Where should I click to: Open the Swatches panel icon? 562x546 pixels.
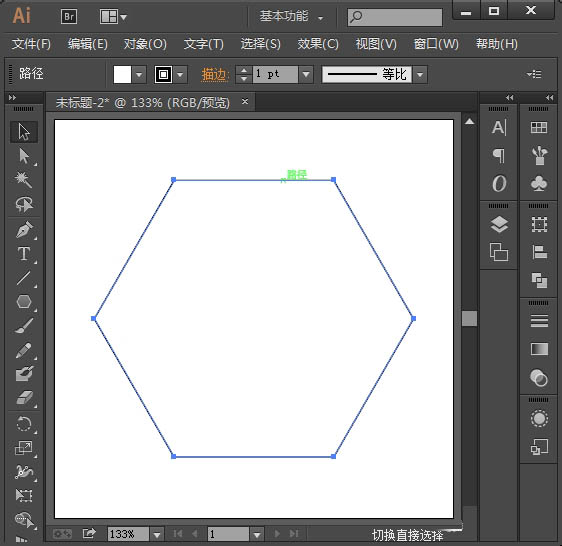coord(539,128)
